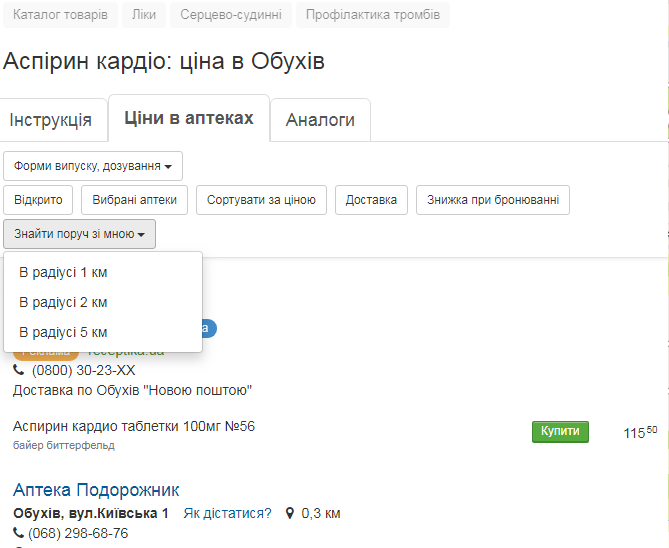Click the distance 0,3 км text
This screenshot has width=669, height=548.
pyautogui.click(x=321, y=513)
